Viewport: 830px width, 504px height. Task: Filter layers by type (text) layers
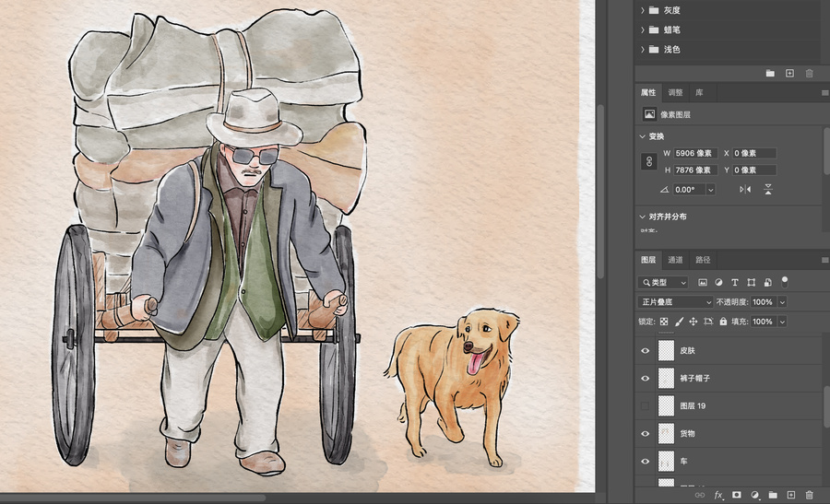(735, 283)
